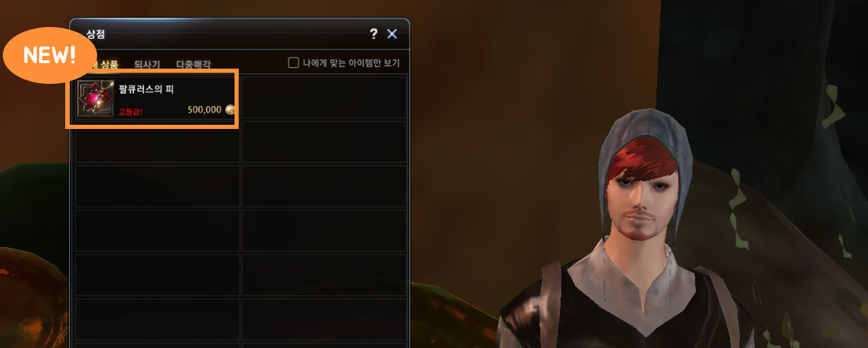Click the 500,000 price text
The width and height of the screenshot is (868, 348).
click(204, 110)
